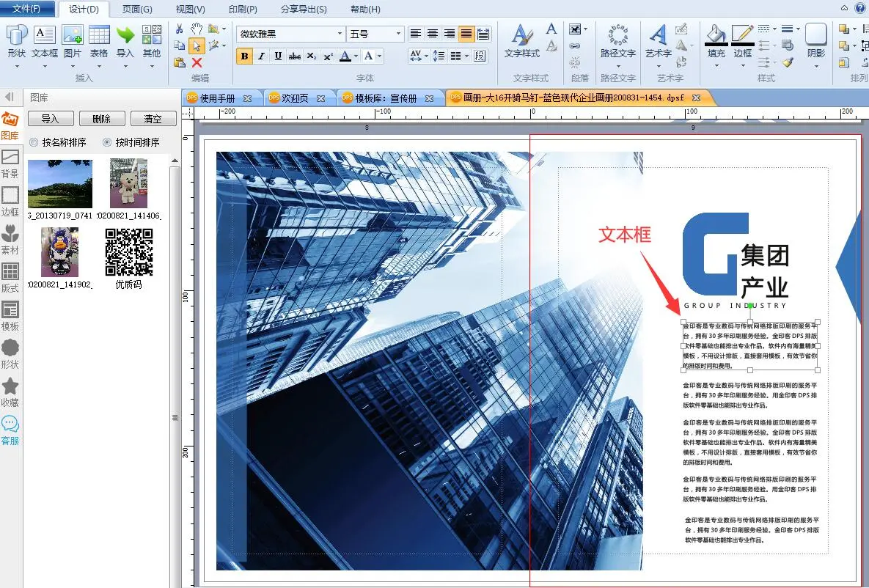Click the 清空 button in 图库 panel
The height and width of the screenshot is (588, 869).
click(x=153, y=119)
